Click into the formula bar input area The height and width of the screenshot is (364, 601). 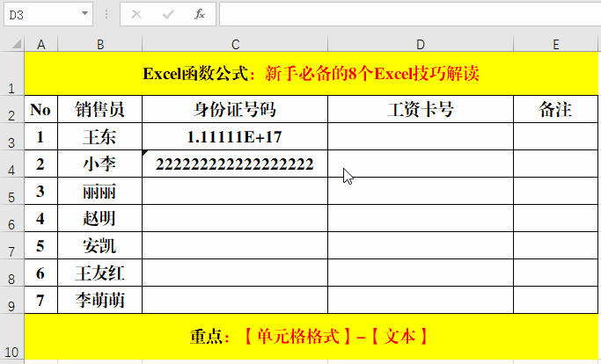coord(405,14)
